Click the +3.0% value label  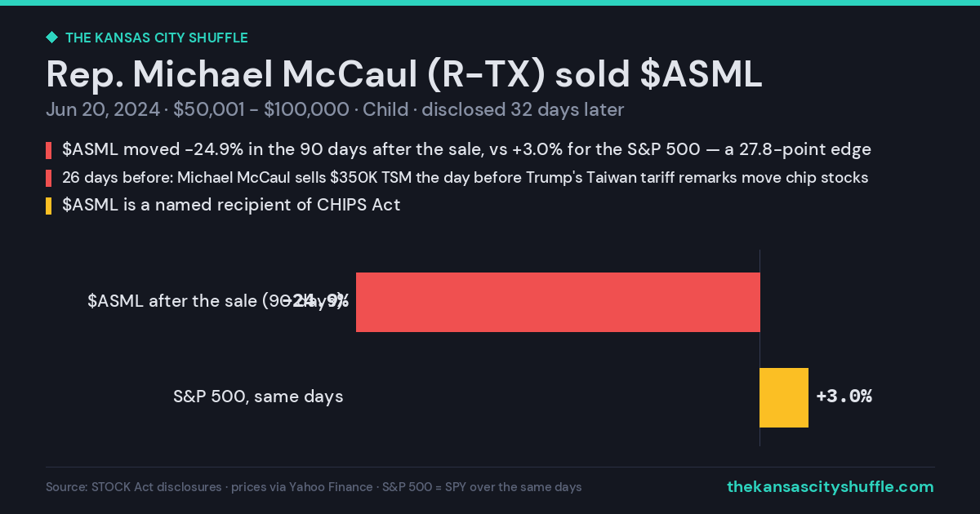[844, 397]
